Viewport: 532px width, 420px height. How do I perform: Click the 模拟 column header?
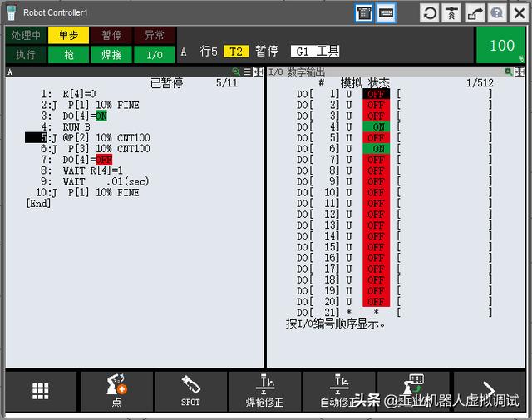click(351, 83)
